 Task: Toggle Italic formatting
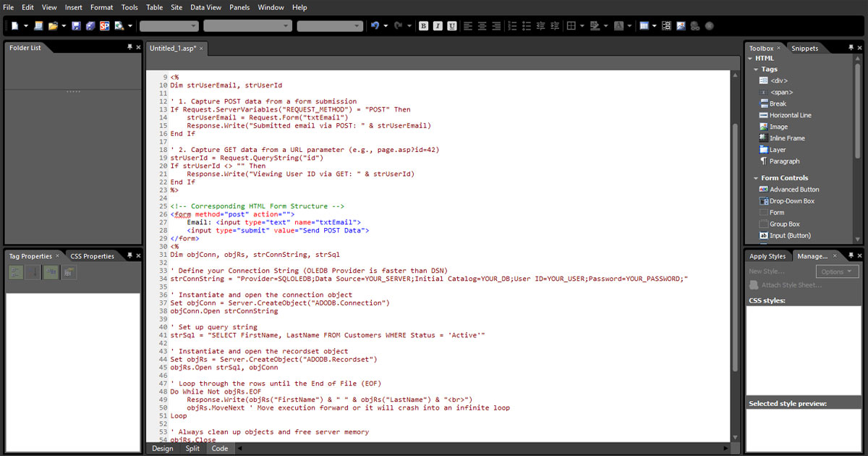coord(438,25)
